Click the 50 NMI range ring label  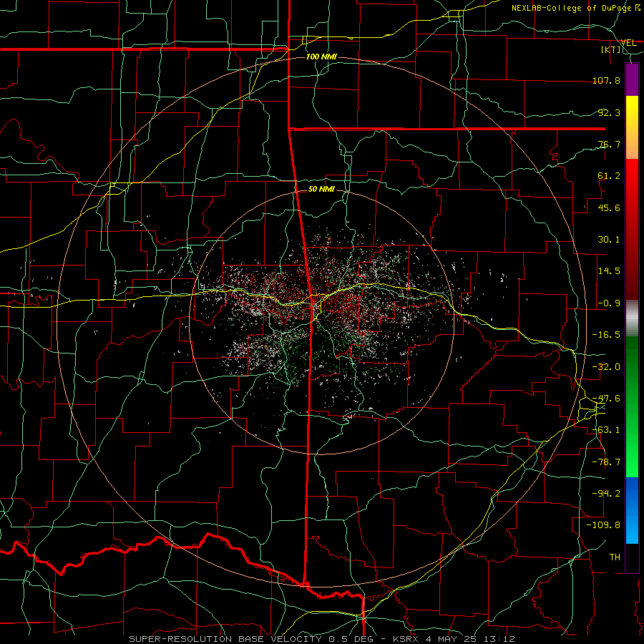[321, 189]
